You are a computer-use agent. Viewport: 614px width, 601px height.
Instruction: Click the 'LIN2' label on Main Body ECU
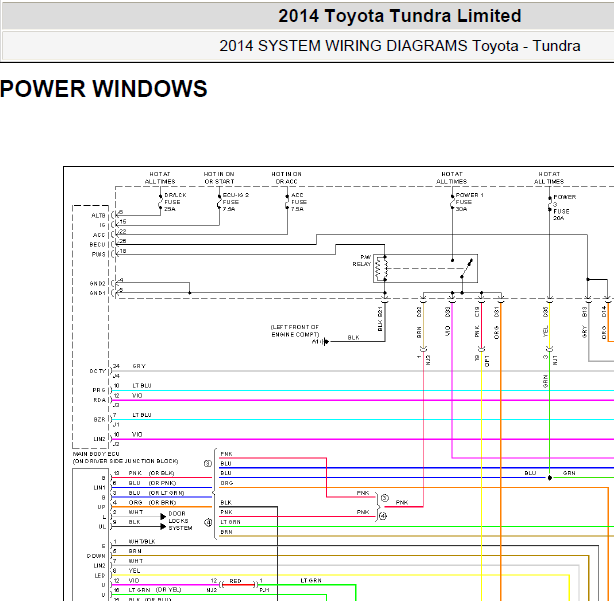(99, 439)
